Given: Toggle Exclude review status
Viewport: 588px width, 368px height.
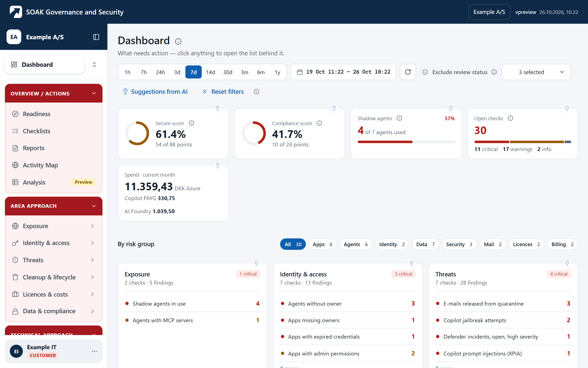Looking at the screenshot, I should click(x=460, y=72).
